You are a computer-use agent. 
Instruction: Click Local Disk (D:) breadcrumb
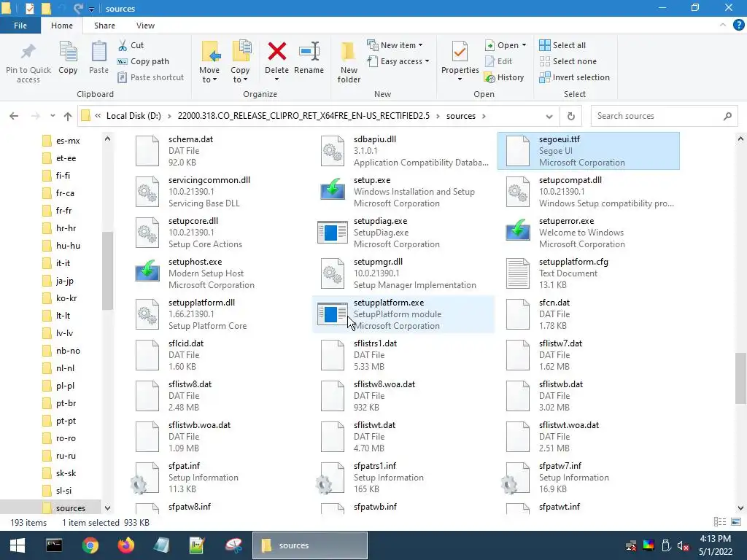(x=134, y=116)
